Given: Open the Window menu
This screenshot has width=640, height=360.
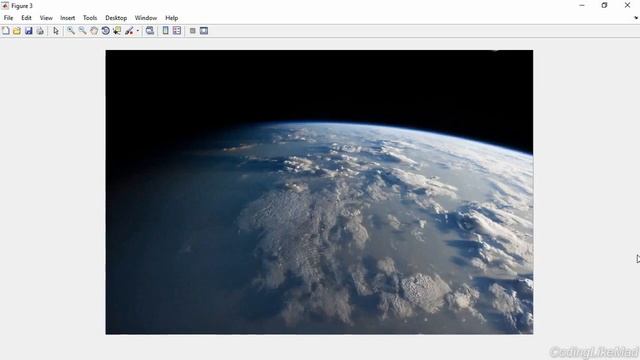Looking at the screenshot, I should coord(146,18).
